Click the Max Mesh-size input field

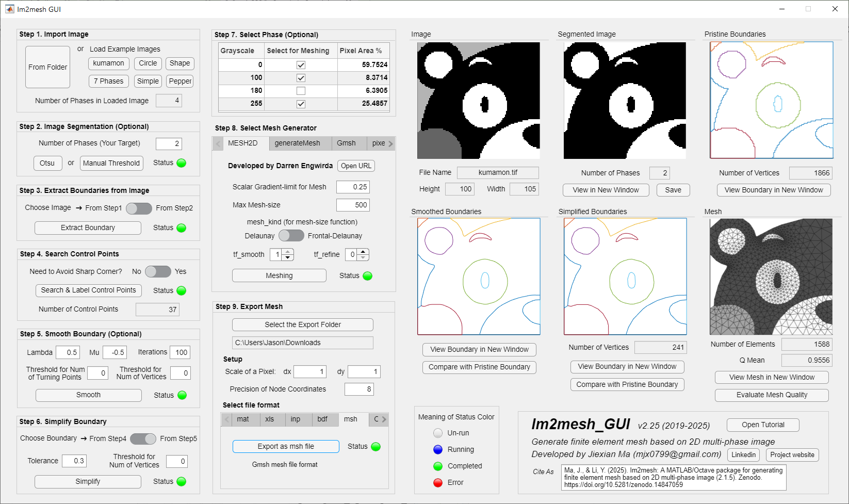tap(353, 205)
